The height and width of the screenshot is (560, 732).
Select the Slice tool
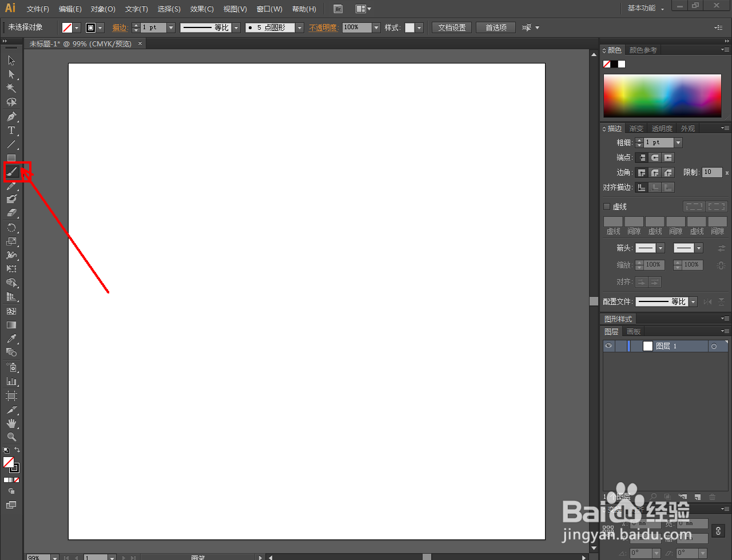point(11,410)
